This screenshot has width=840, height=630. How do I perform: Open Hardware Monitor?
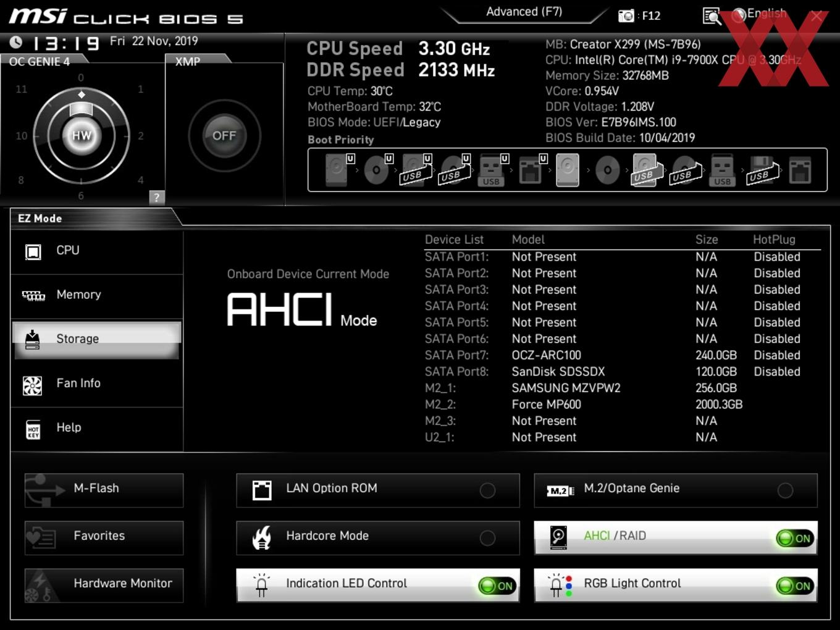[x=104, y=586]
